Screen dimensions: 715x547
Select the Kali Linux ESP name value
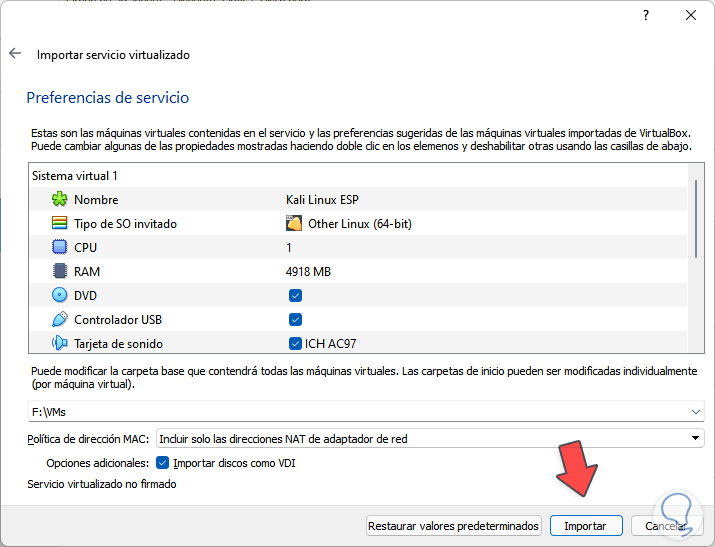click(322, 200)
